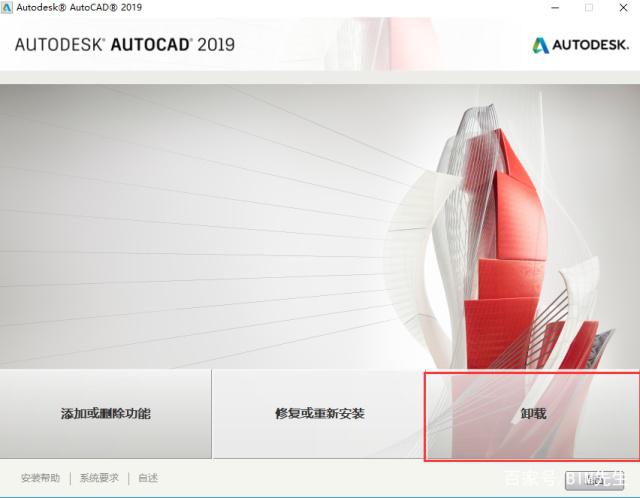
Task: Maximize the installer window
Action: (x=588, y=7)
